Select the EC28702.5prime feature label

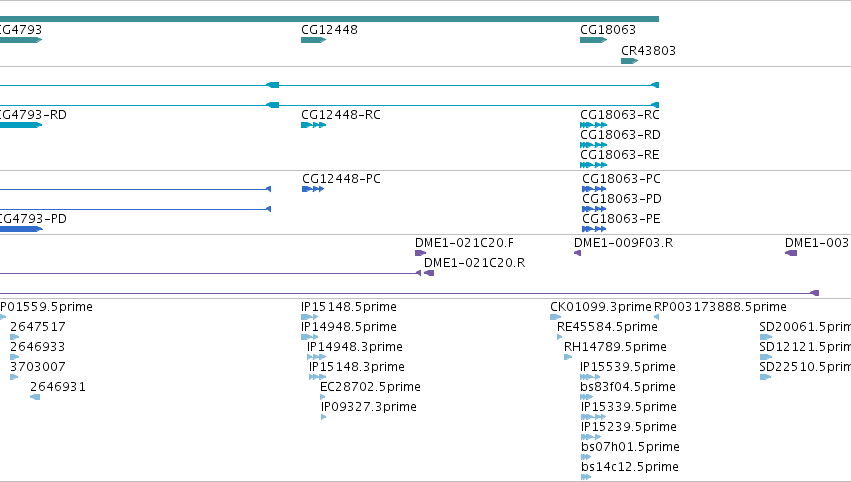pyautogui.click(x=370, y=387)
